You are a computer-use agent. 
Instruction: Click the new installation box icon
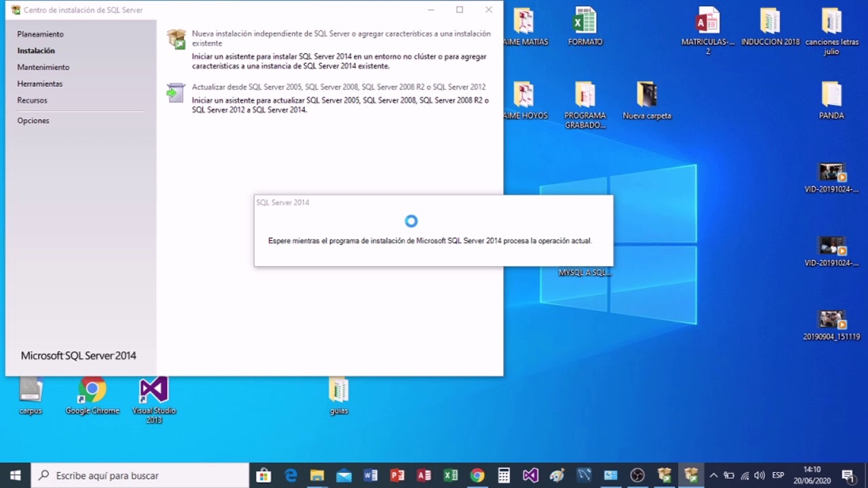(x=176, y=39)
